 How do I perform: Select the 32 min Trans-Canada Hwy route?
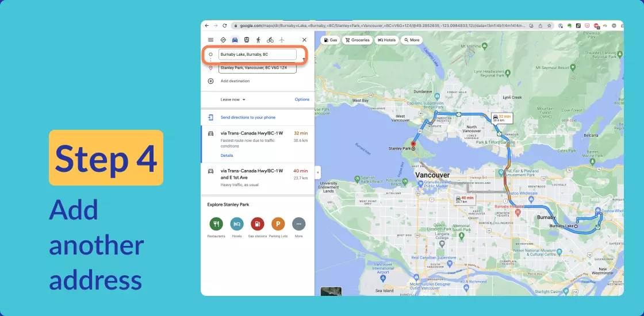pos(258,144)
